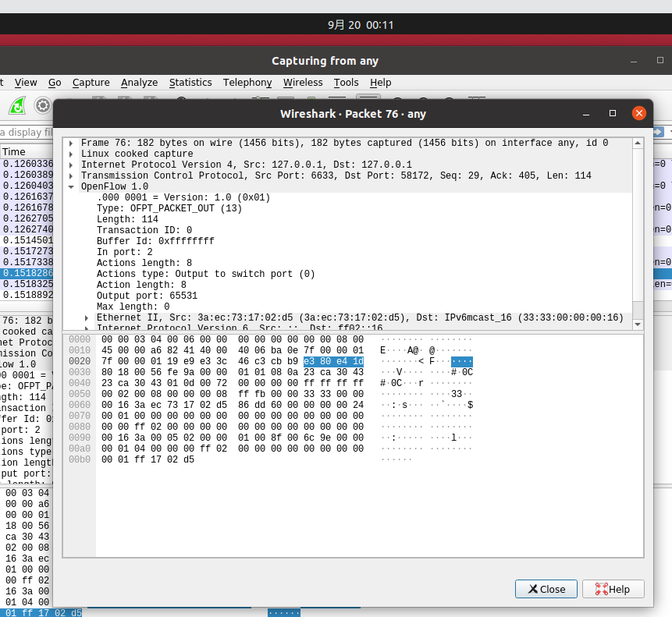This screenshot has height=617, width=672.
Task: Click the Close button in packet dialog
Action: (546, 589)
